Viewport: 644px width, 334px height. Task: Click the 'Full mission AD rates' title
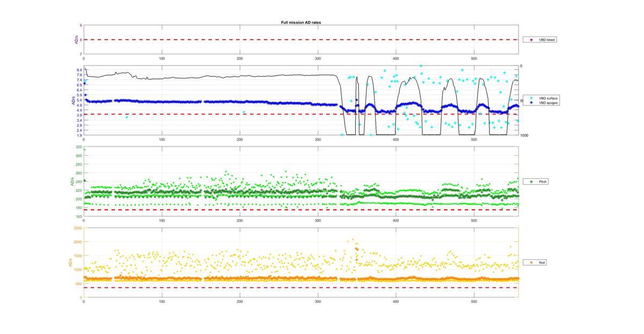click(301, 22)
